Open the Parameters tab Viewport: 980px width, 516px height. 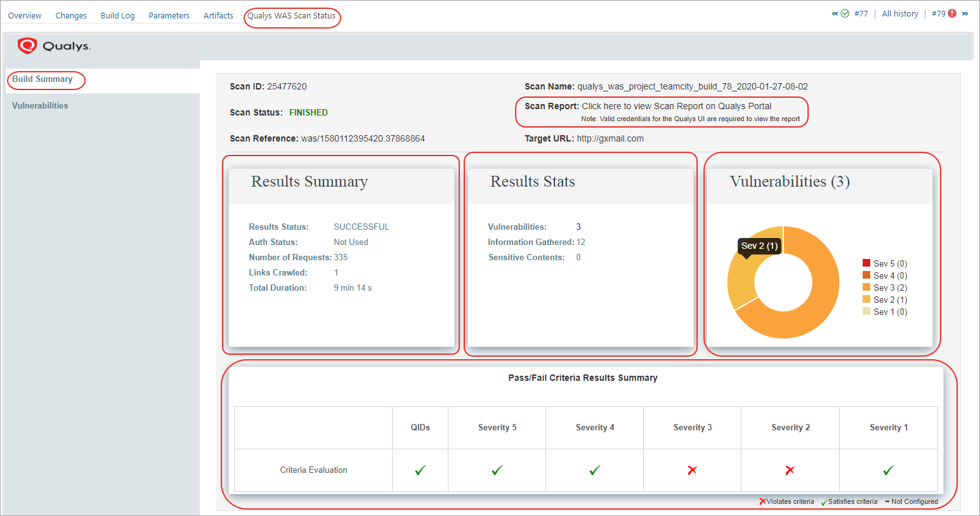tap(169, 15)
